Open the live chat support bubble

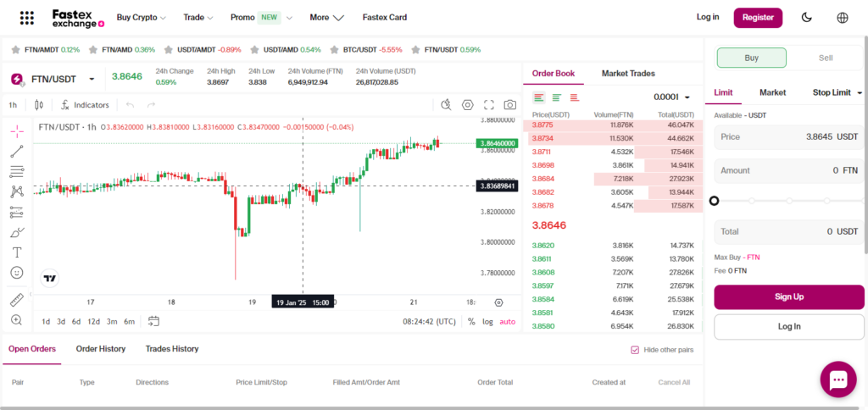pos(838,379)
